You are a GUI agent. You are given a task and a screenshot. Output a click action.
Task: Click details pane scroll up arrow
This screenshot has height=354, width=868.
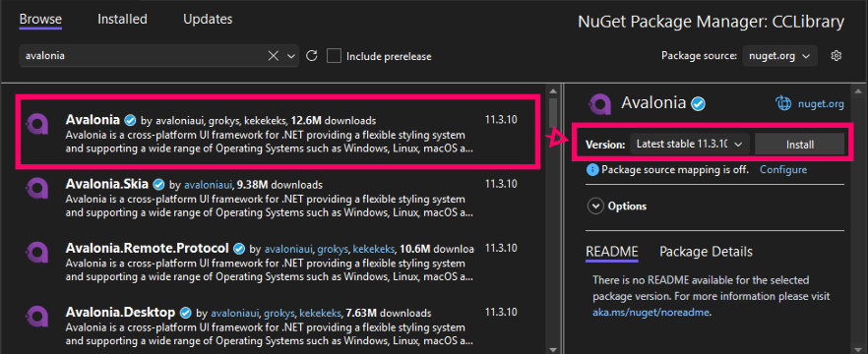(x=858, y=90)
